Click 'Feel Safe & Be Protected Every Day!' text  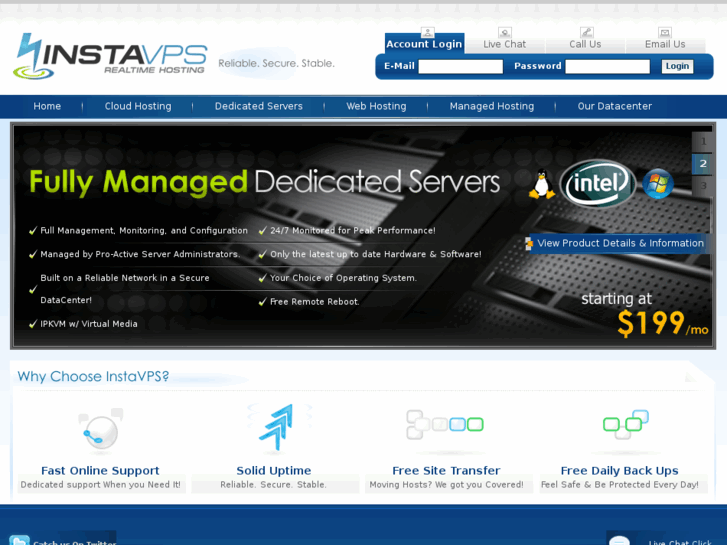click(x=619, y=485)
